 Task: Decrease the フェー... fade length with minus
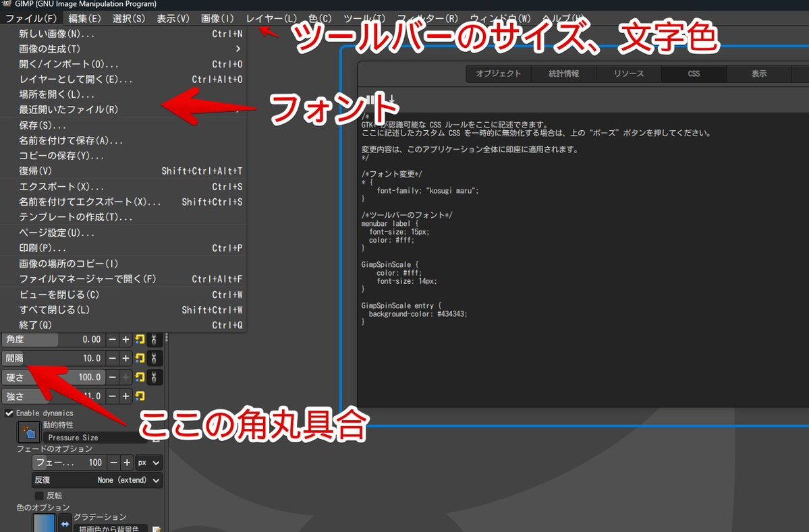pos(113,463)
